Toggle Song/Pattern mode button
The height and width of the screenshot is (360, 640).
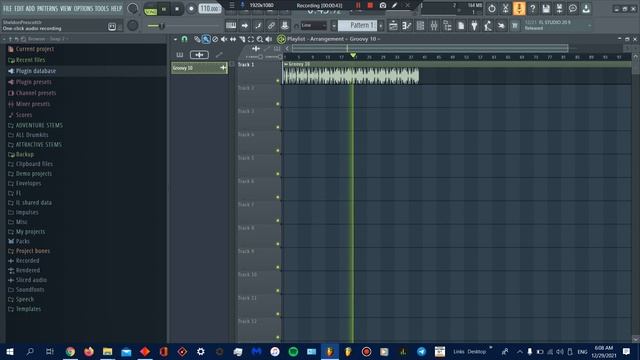pos(151,10)
